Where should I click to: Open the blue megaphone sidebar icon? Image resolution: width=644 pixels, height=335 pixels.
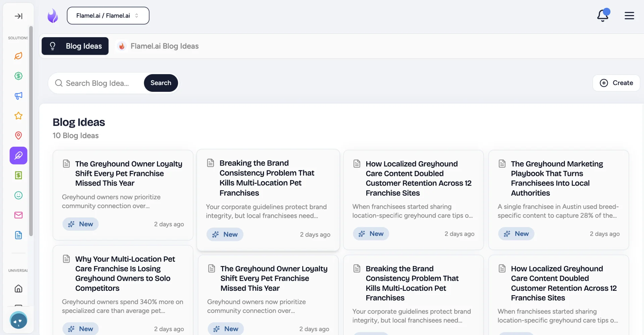point(18,96)
